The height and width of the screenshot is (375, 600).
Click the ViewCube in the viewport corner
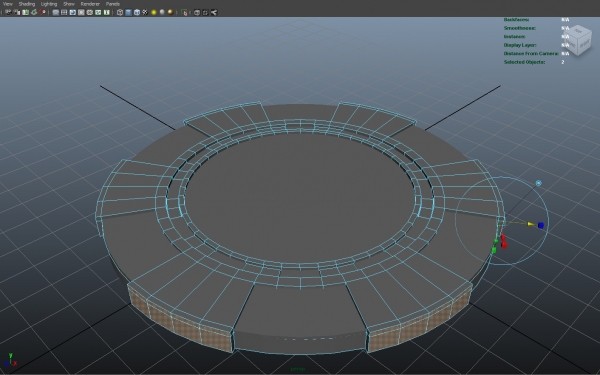click(579, 40)
